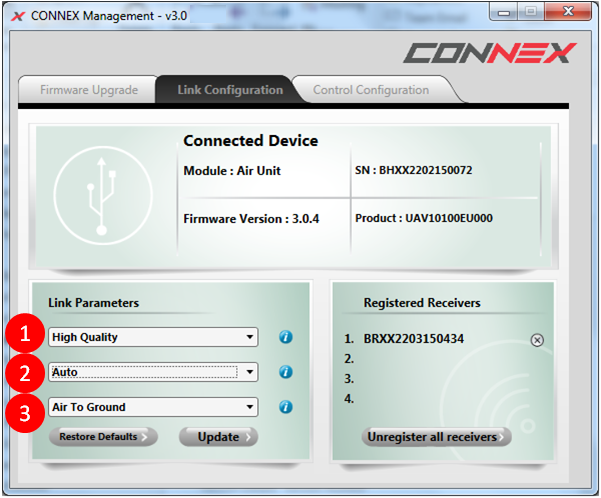
Task: Click the Registered Receivers heading
Action: point(422,303)
